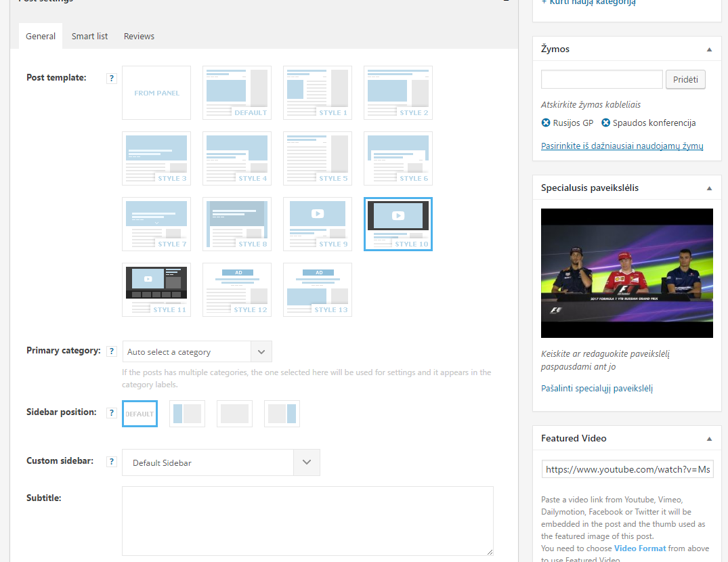The height and width of the screenshot is (562, 728).
Task: Choose the Style 11 post template
Action: coord(156,290)
